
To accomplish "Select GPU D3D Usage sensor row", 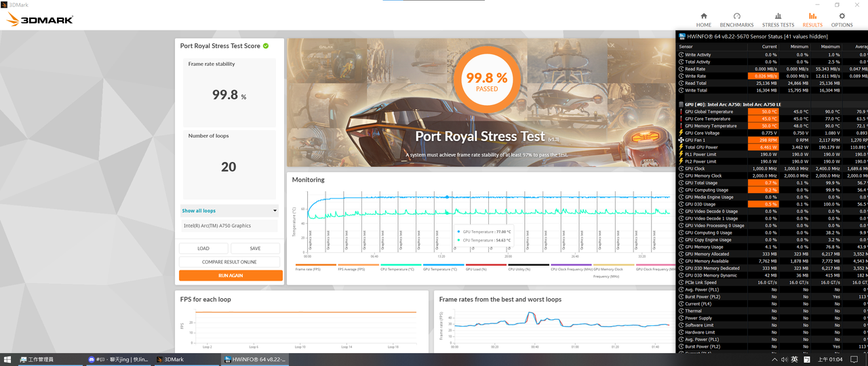I will [x=772, y=204].
